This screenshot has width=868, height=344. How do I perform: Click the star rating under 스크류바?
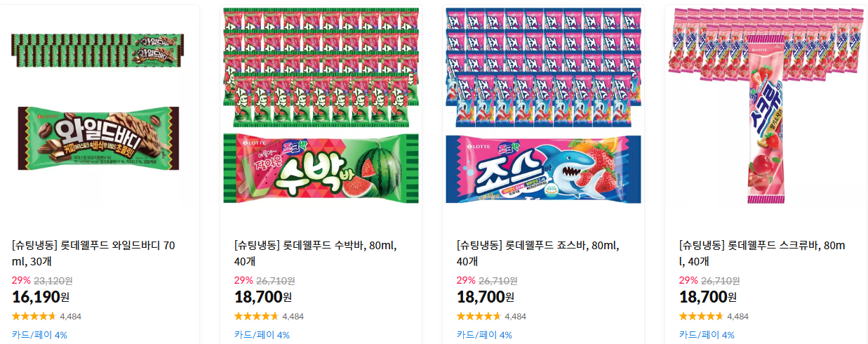(x=701, y=316)
